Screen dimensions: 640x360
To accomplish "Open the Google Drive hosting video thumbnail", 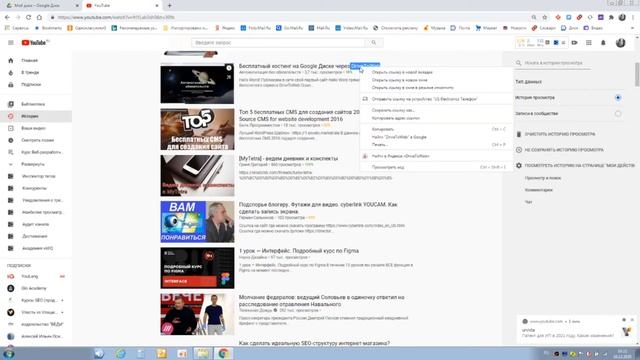I will click(197, 84).
